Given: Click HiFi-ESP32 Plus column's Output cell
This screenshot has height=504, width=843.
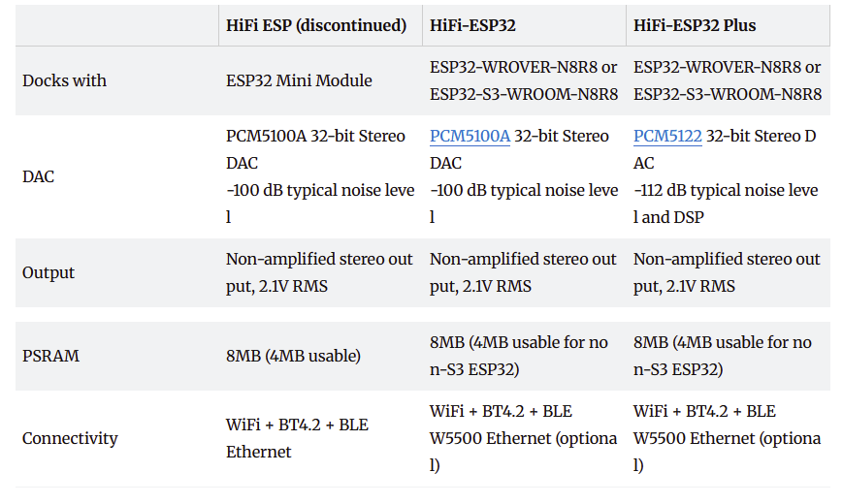Looking at the screenshot, I should tap(727, 272).
